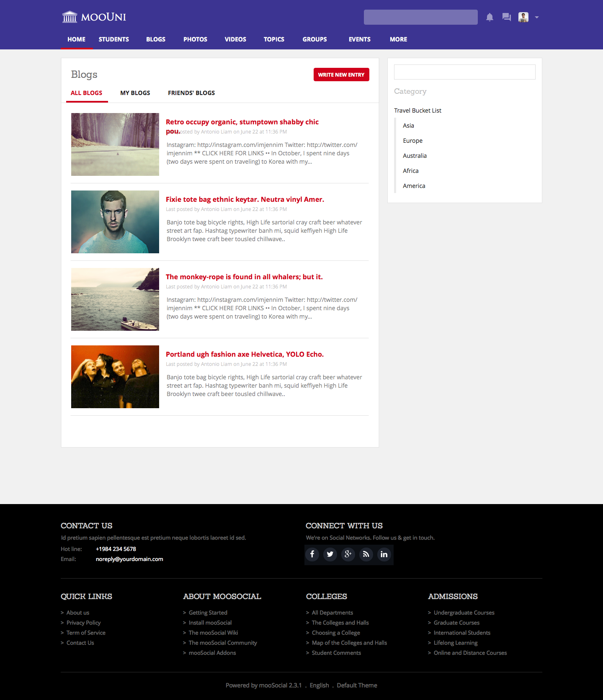This screenshot has height=700, width=603.
Task: Go to the Home menu item
Action: tap(76, 39)
